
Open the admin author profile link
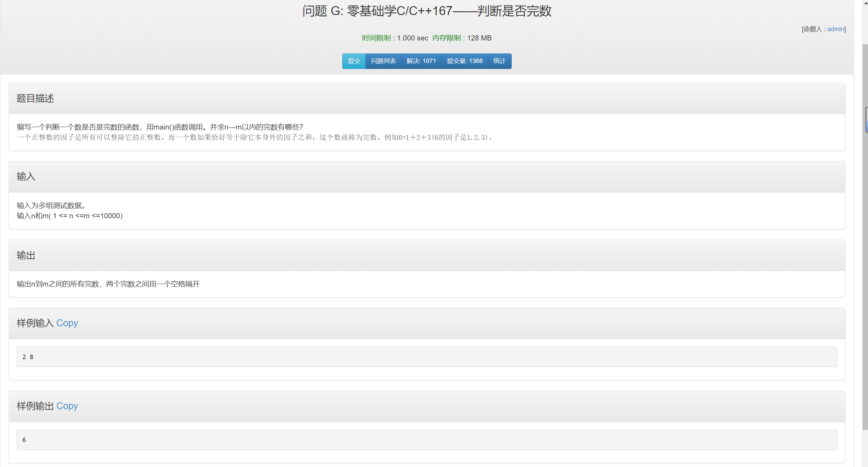click(x=835, y=29)
